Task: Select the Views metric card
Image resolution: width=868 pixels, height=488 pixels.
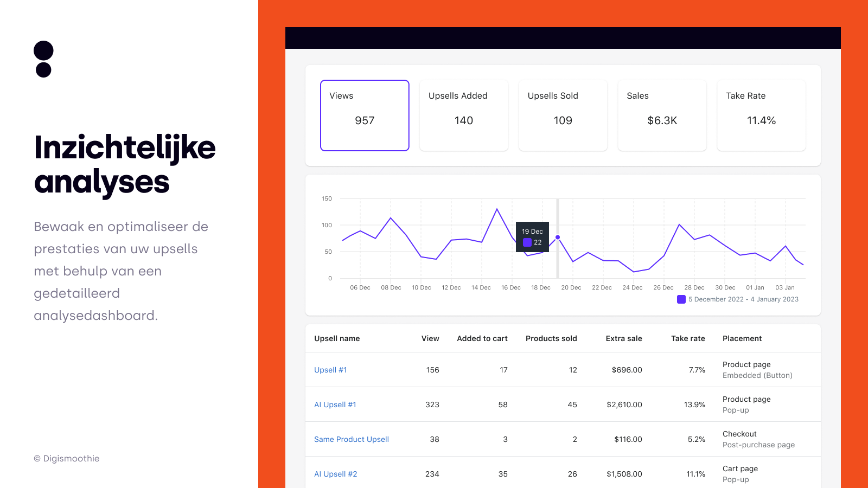Action: tap(365, 115)
